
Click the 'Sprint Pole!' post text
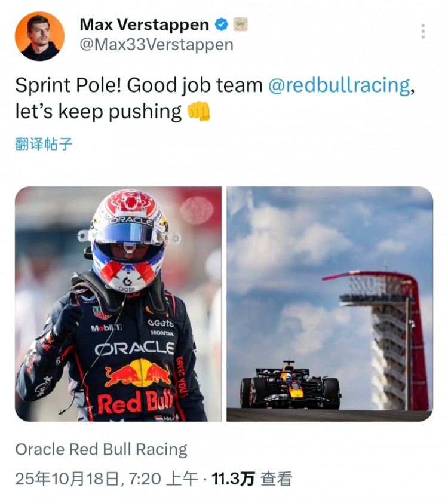(68, 85)
